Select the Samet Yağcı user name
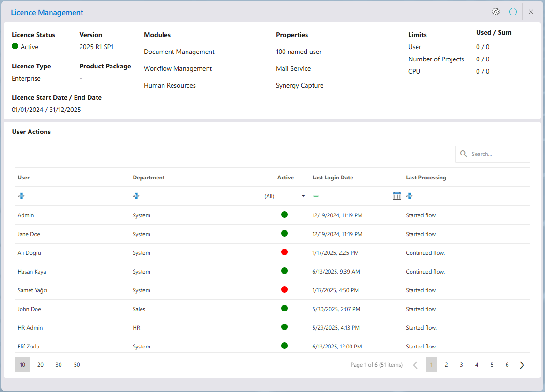The image size is (545, 392). 32,290
